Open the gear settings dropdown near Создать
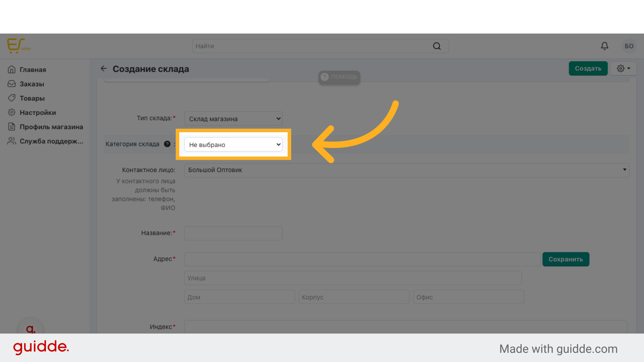 [623, 68]
